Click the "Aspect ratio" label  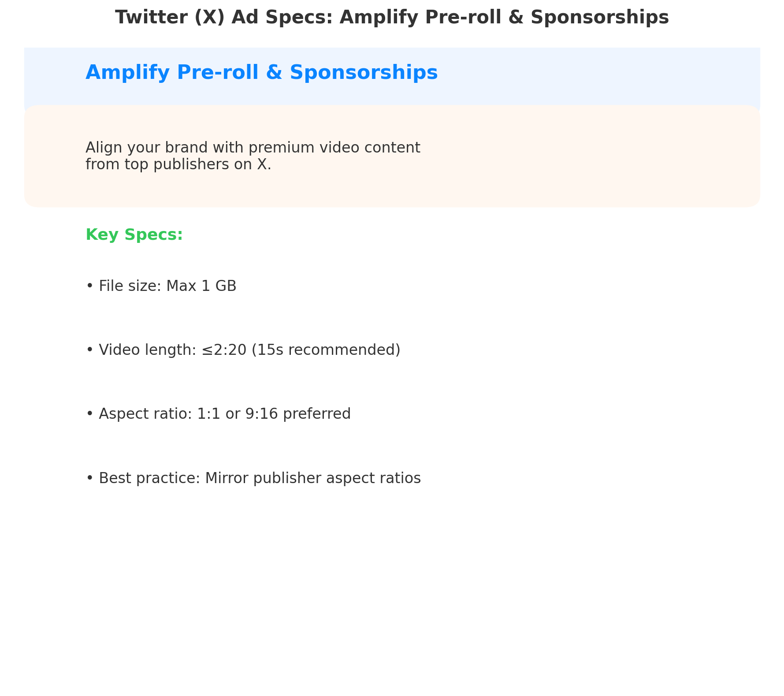(x=142, y=414)
